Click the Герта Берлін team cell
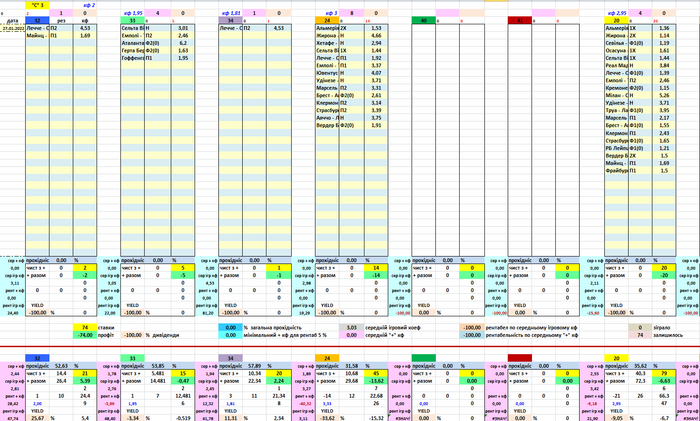700x421 pixels. 132,50
